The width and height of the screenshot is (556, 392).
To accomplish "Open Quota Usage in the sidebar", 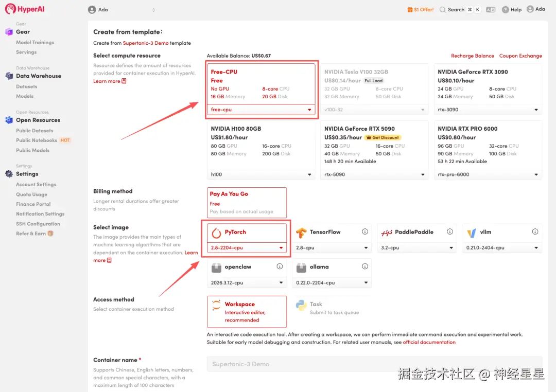I will (x=31, y=194).
